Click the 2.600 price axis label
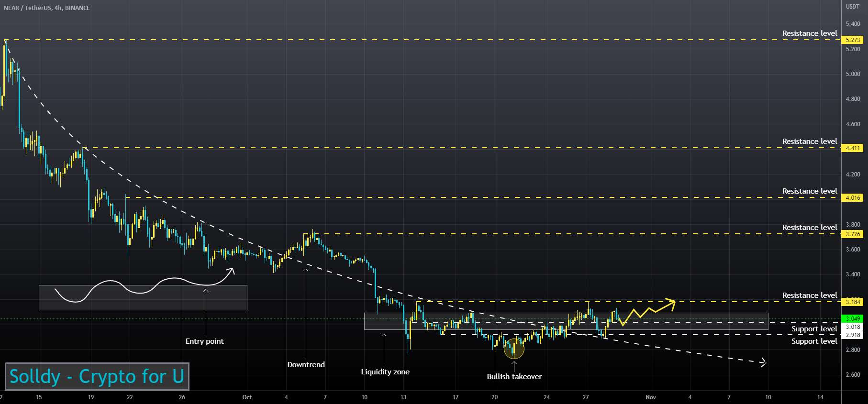 click(x=853, y=375)
